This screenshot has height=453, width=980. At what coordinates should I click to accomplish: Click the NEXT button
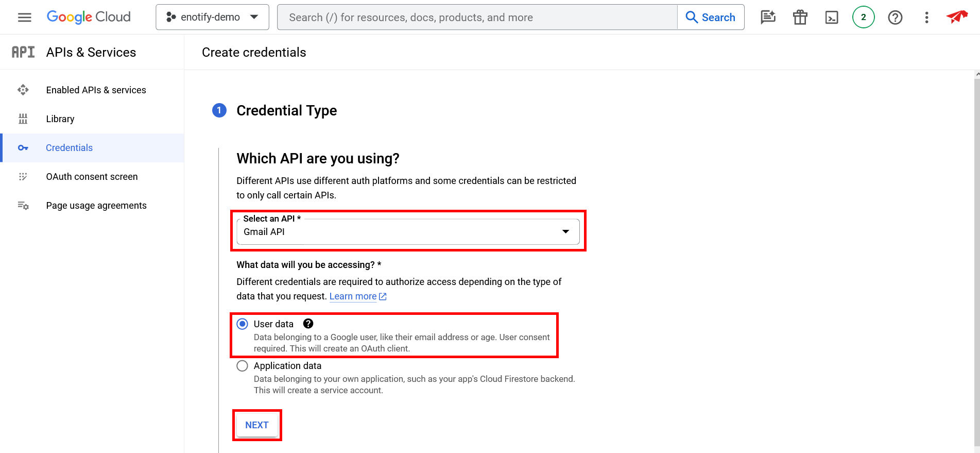tap(257, 425)
